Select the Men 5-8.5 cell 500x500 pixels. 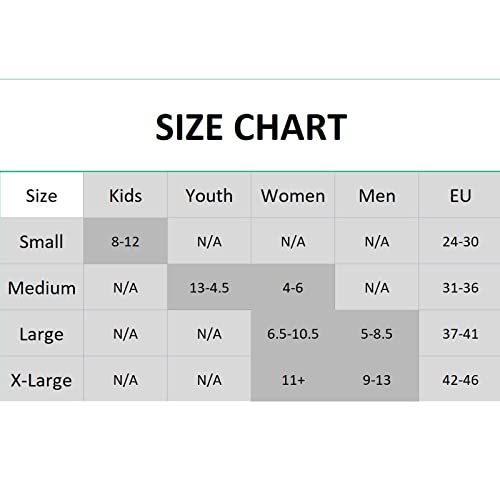(377, 333)
